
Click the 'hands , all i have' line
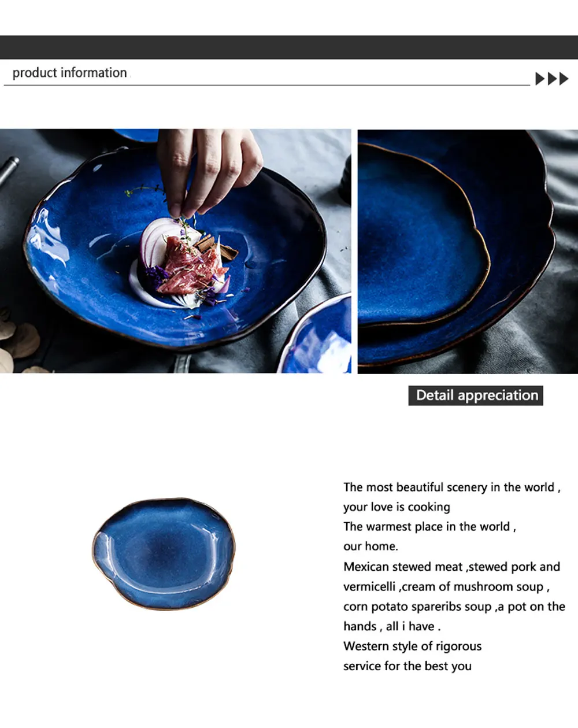click(x=392, y=626)
